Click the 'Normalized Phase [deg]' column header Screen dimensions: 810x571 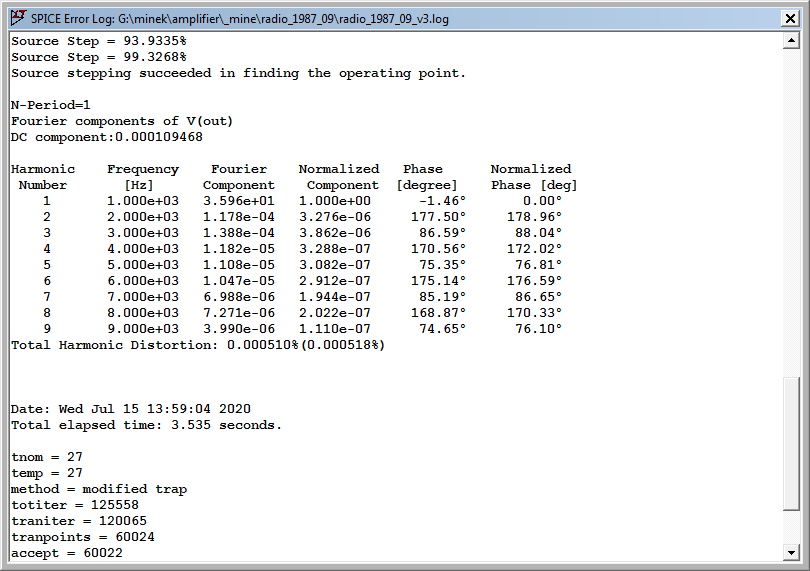click(534, 177)
